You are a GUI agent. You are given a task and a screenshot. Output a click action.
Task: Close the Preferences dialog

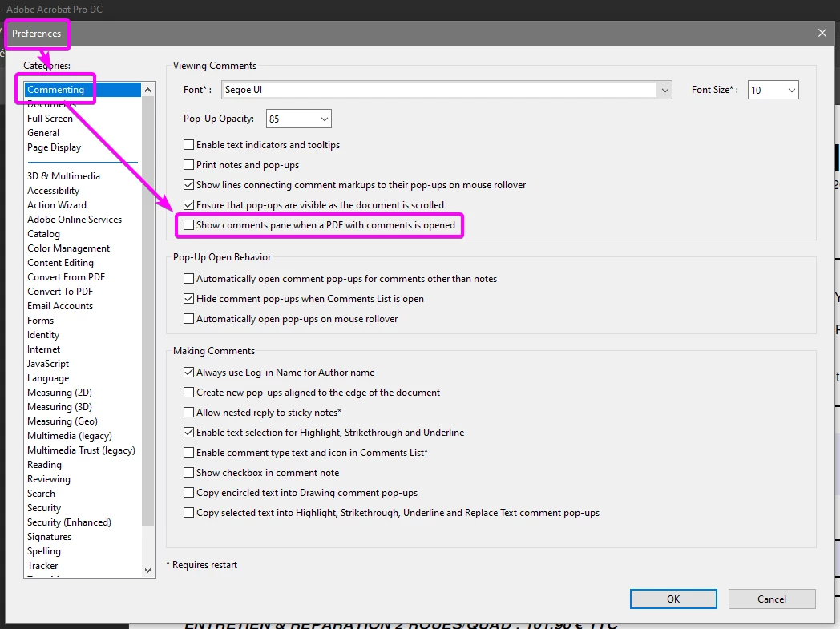point(822,33)
